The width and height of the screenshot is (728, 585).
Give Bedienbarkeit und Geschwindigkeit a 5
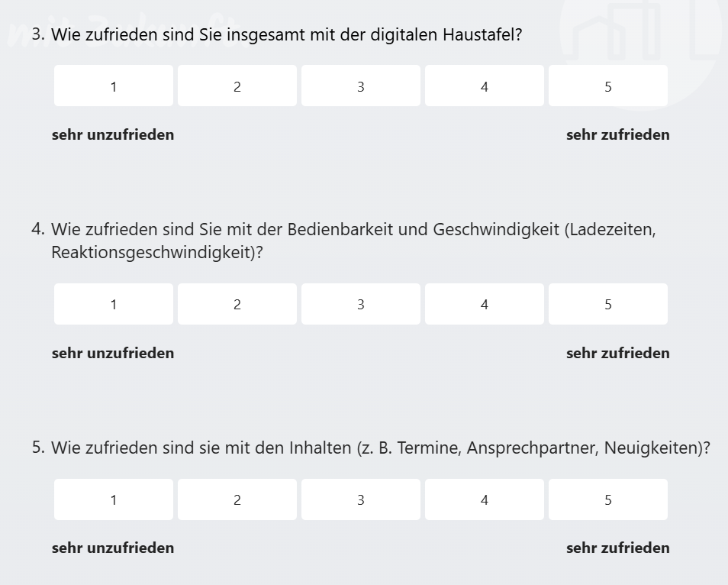click(x=608, y=305)
